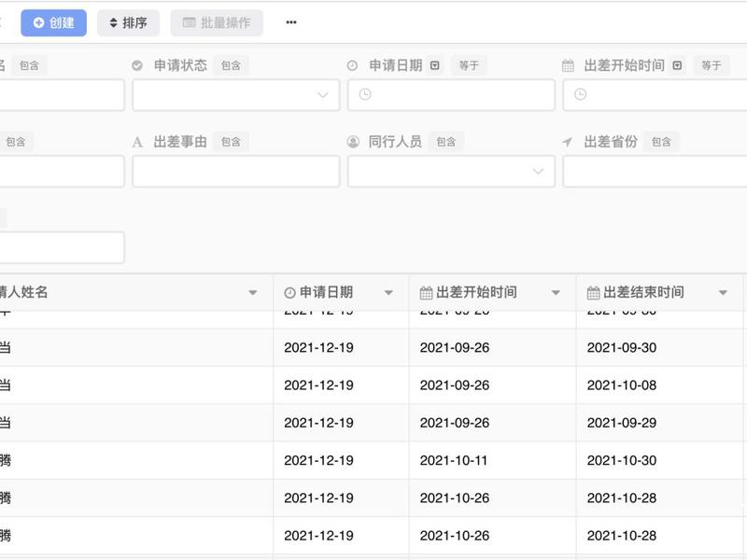Click the 出差事由 text type icon
The image size is (747, 560).
click(x=137, y=142)
